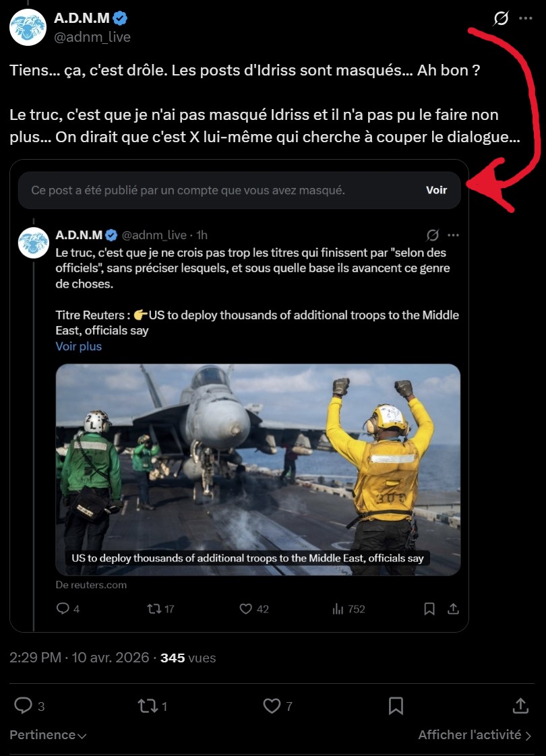Viewport: 546px width, 756px height.
Task: View analytics of quoted post, 752 views
Action: point(338,608)
